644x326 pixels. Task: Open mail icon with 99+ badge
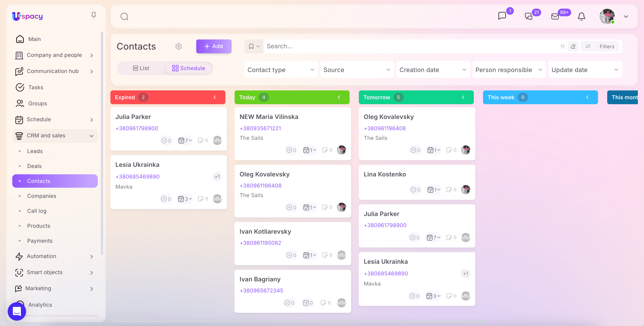555,16
